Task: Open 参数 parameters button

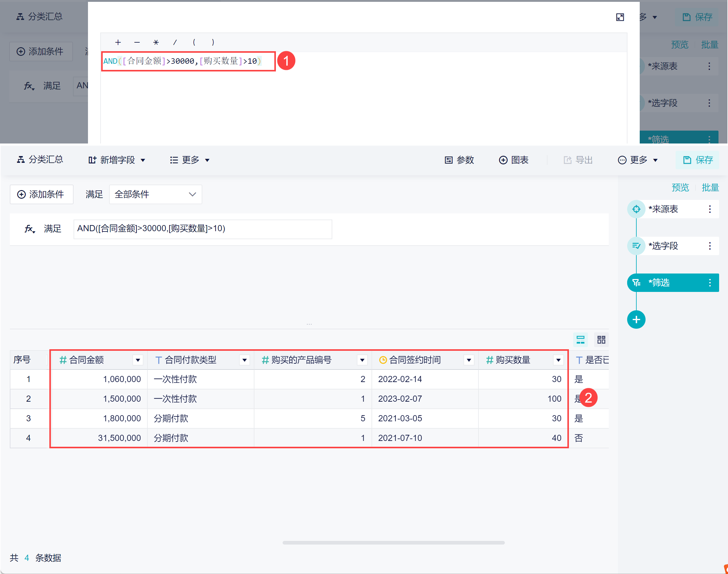Action: (x=459, y=160)
